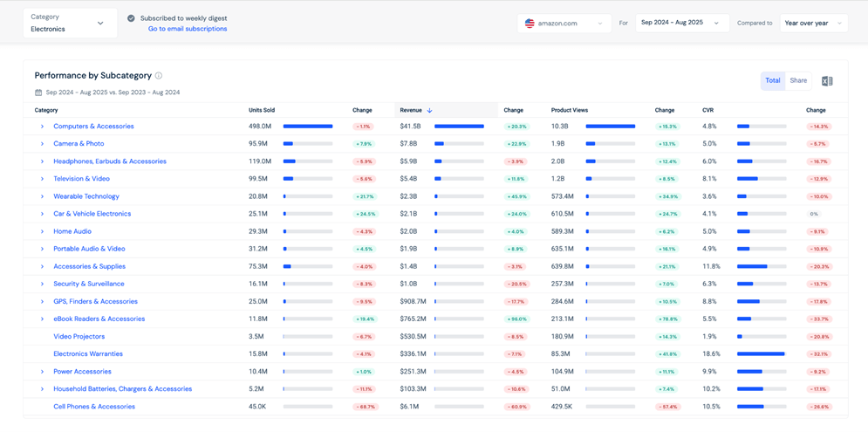Sort by the Category column header
The image size is (868, 432).
coord(46,110)
